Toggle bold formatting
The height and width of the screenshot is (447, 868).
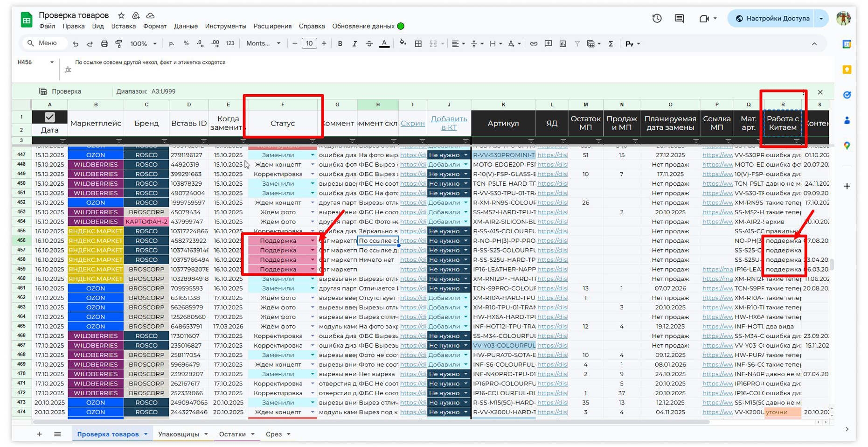(x=340, y=44)
